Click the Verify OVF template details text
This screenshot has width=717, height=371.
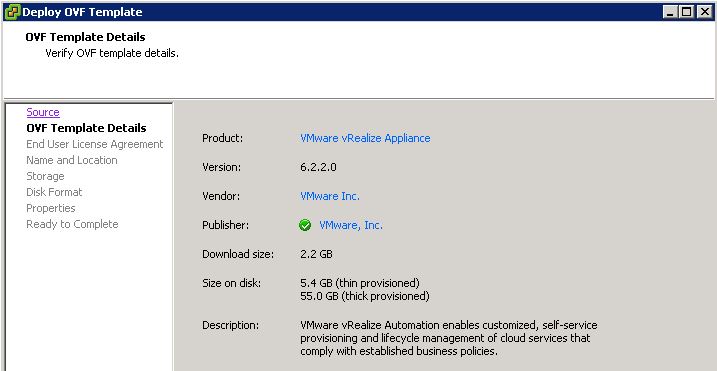[112, 53]
